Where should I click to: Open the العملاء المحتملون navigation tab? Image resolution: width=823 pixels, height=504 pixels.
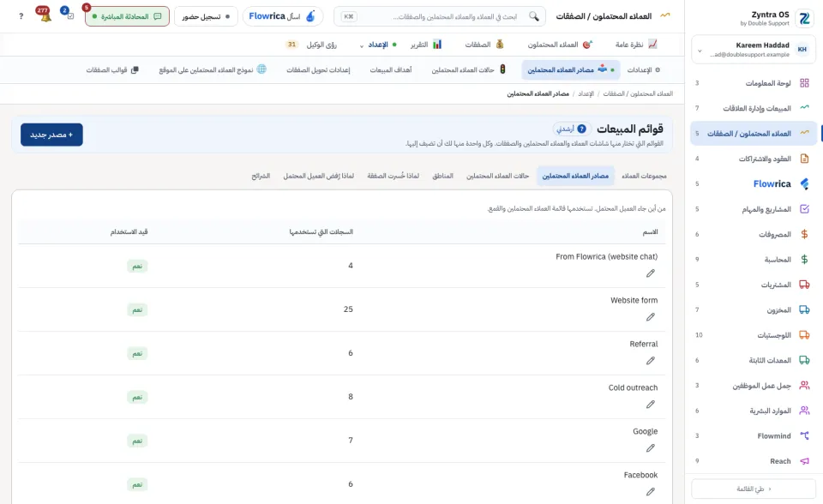coord(560,45)
